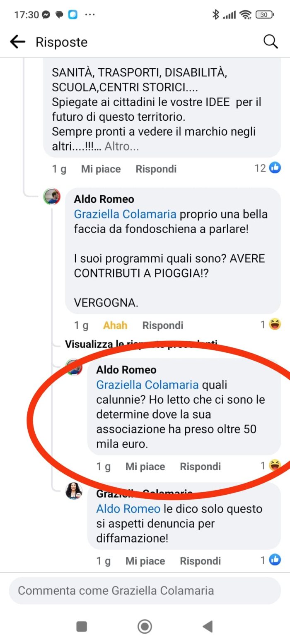Expand truncated comment with 'Altro...'
The height and width of the screenshot is (644, 290).
[x=121, y=146]
